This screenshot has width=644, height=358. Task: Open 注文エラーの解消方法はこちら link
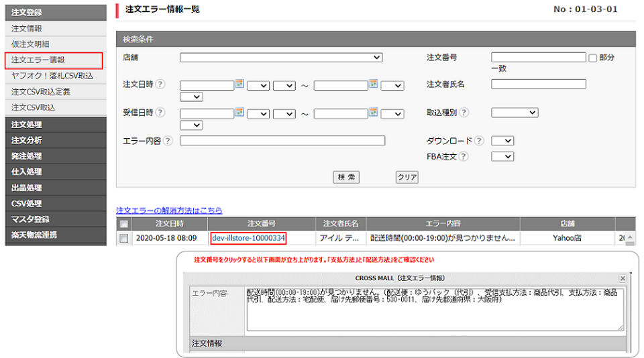(x=169, y=211)
